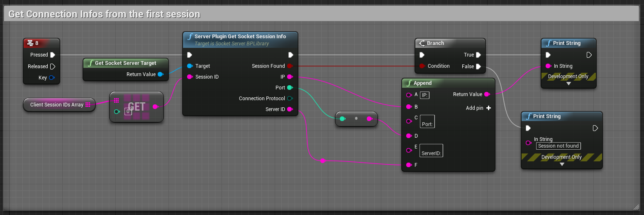Viewport: 644px width, 215px height.
Task: Click the Return Value pin of Append node
Action: click(487, 94)
